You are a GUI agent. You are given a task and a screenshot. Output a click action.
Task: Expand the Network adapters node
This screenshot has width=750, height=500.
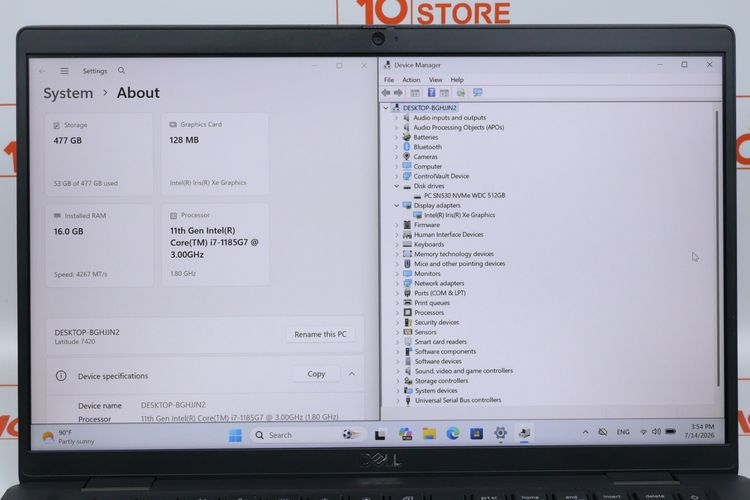pyautogui.click(x=397, y=283)
